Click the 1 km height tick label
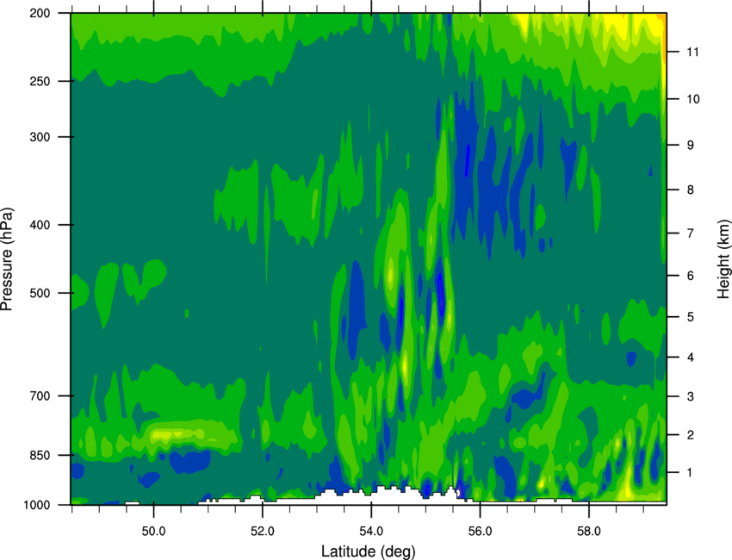The image size is (732, 560). pos(691,473)
